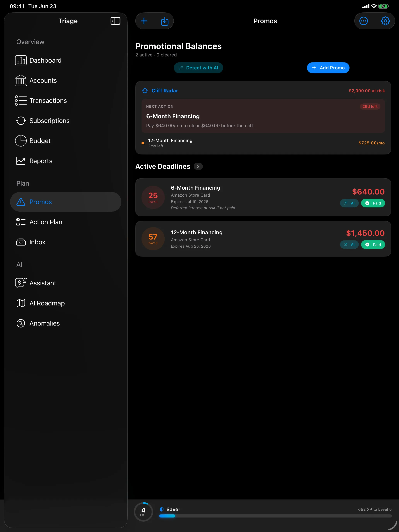Image resolution: width=399 pixels, height=532 pixels.
Task: Toggle Paid on 6-Month Financing card
Action: (373, 203)
